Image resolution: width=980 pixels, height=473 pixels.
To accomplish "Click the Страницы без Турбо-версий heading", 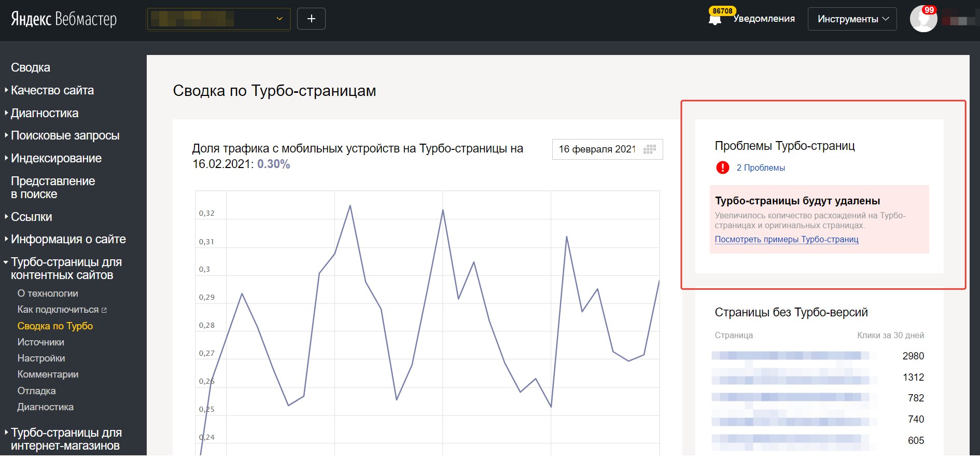I will tap(791, 312).
